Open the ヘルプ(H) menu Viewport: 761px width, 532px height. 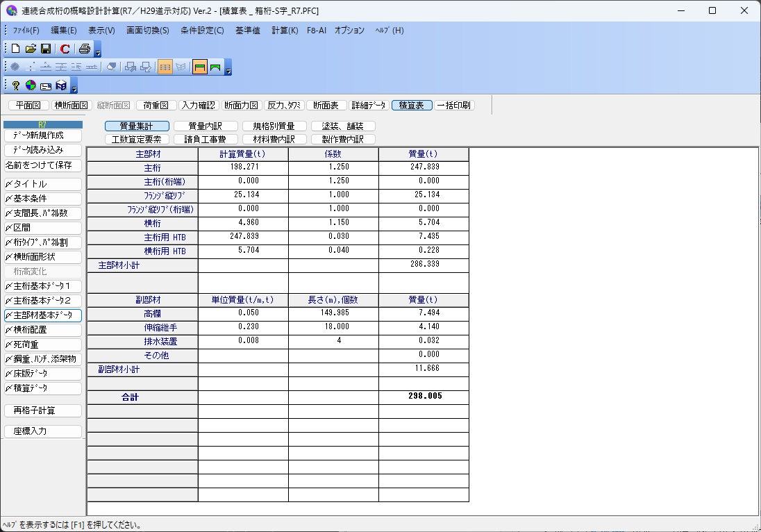point(390,31)
